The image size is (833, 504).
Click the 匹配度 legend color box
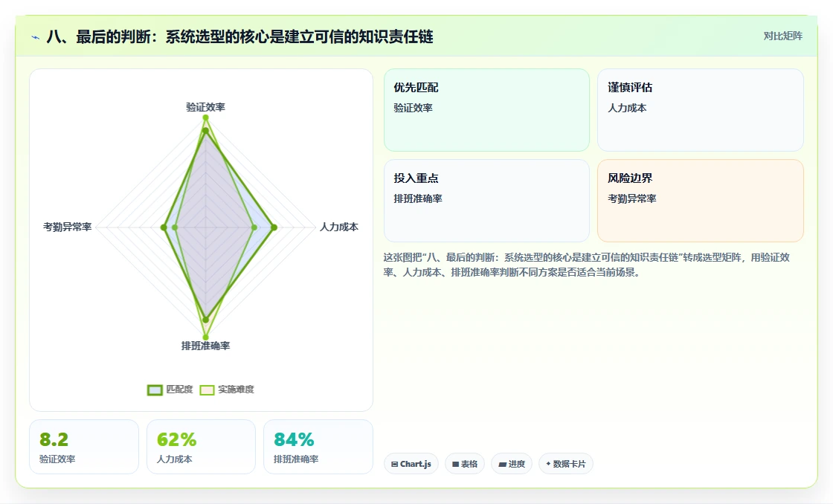tap(155, 390)
